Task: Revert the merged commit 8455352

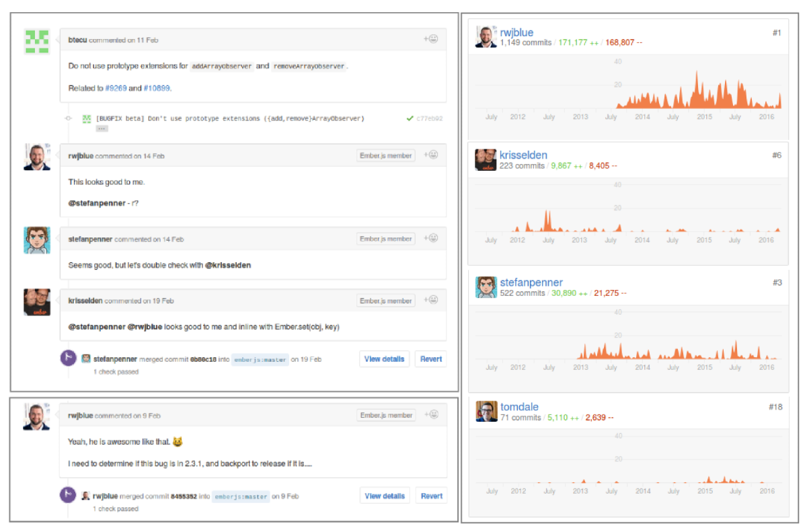Action: 431,496
